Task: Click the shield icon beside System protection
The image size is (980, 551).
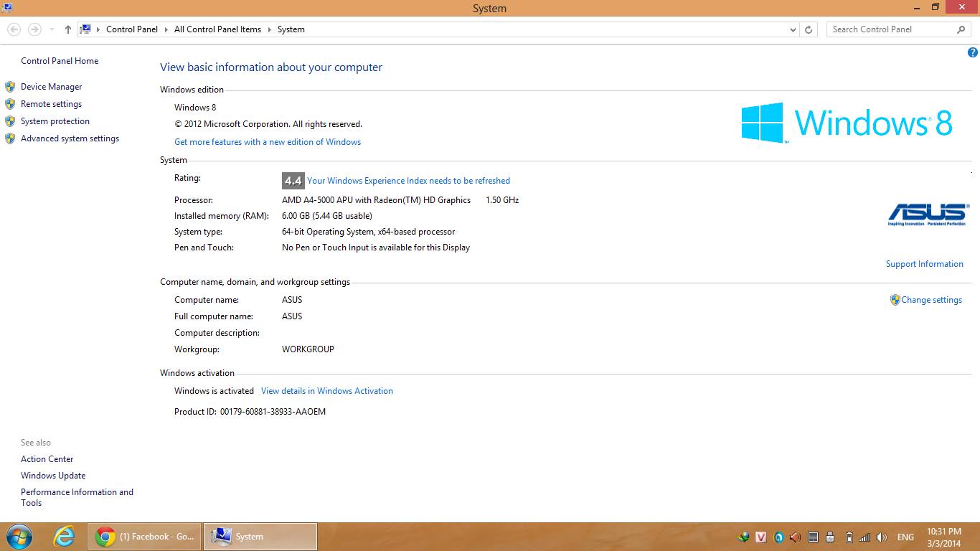Action: pos(10,121)
